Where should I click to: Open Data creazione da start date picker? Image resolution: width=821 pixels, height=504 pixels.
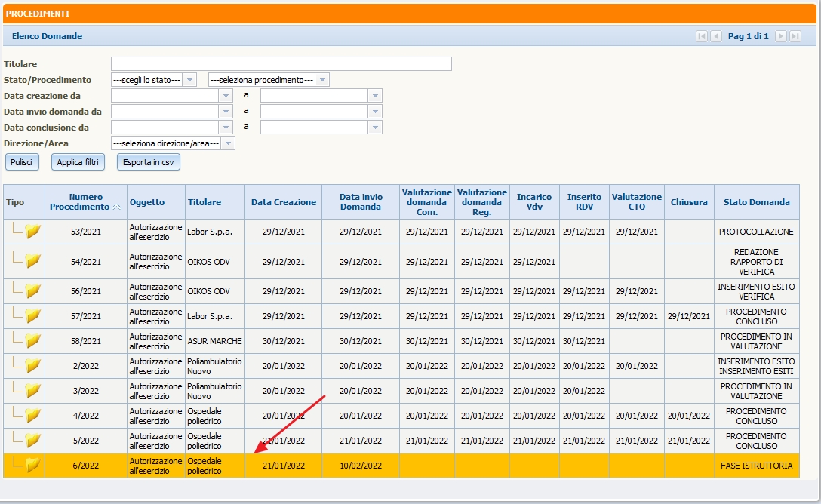point(226,96)
